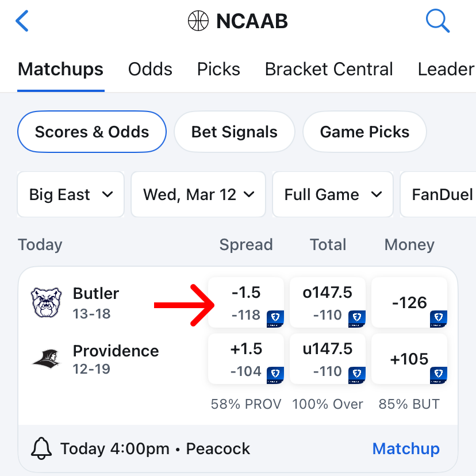Open the Wed, Mar 12 date dropdown
Screen dimensions: 476x476
point(198,194)
